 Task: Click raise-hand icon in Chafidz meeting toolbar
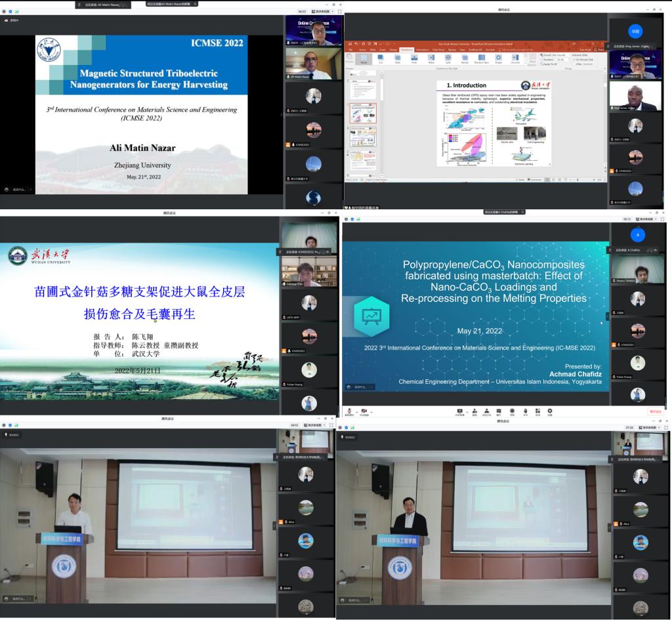526,412
